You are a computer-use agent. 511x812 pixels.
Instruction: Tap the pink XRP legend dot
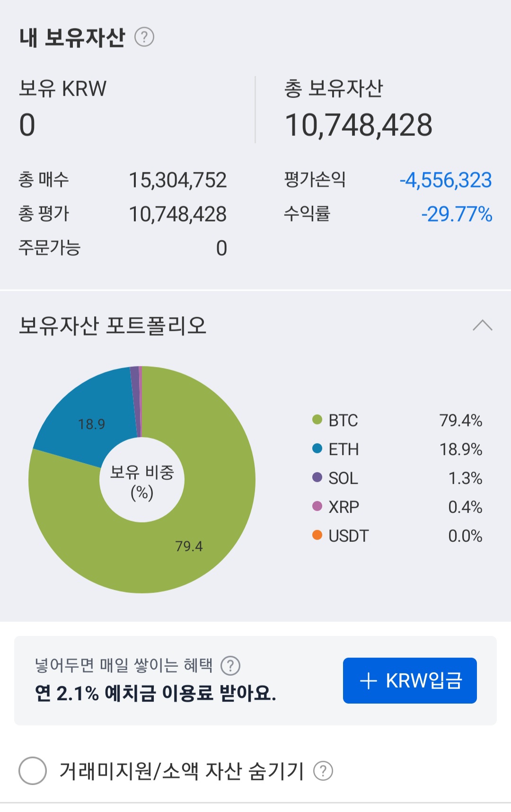pyautogui.click(x=317, y=506)
